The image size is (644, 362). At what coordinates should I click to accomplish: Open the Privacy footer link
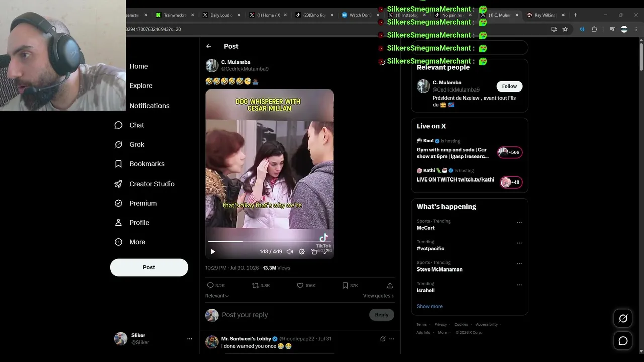pyautogui.click(x=441, y=325)
